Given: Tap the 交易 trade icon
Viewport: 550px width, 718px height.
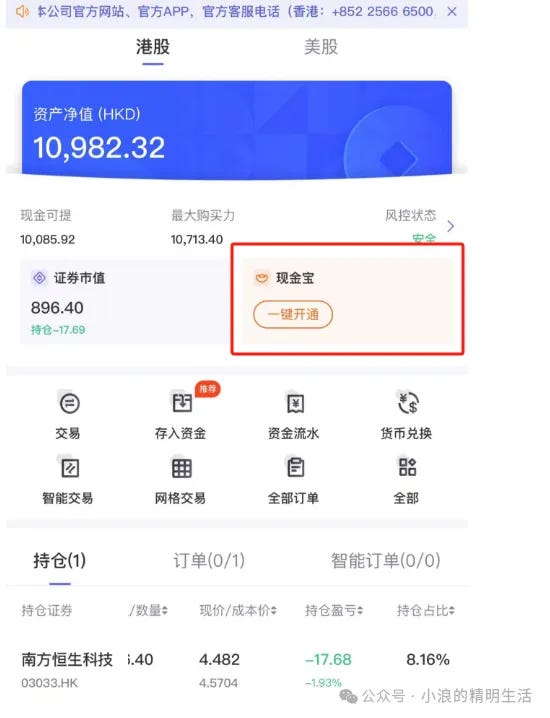Looking at the screenshot, I should tap(69, 403).
